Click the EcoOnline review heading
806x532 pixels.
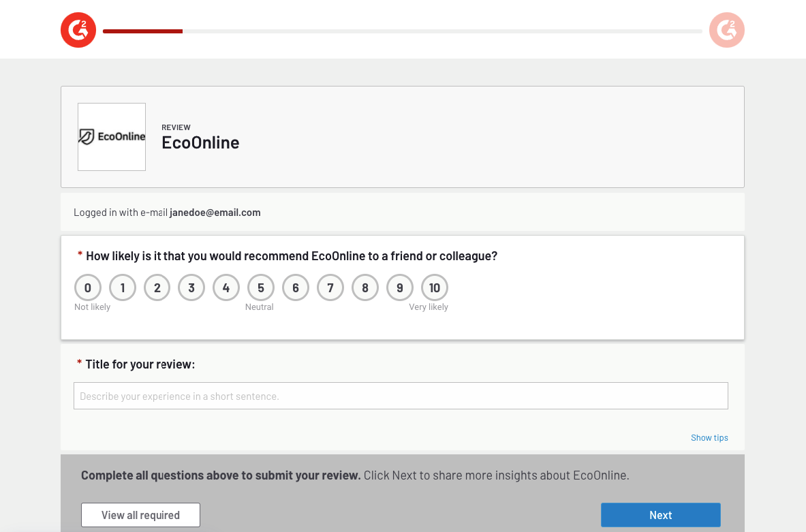tap(200, 142)
